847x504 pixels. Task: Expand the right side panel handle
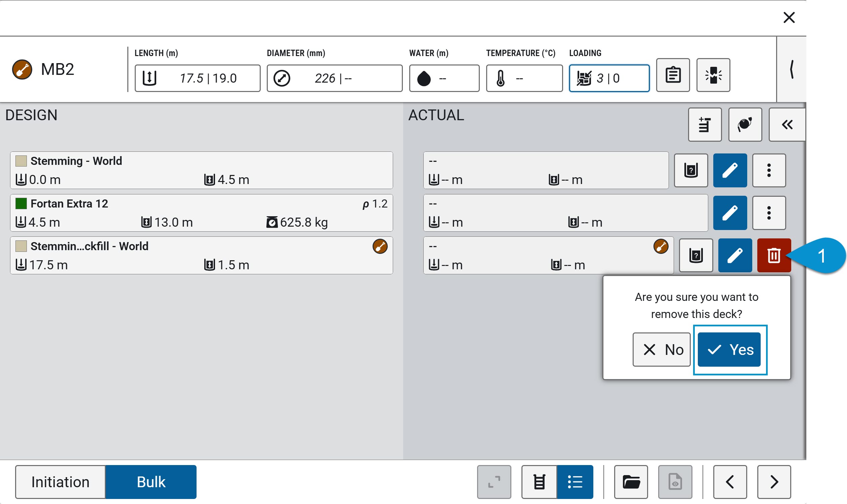click(x=792, y=69)
